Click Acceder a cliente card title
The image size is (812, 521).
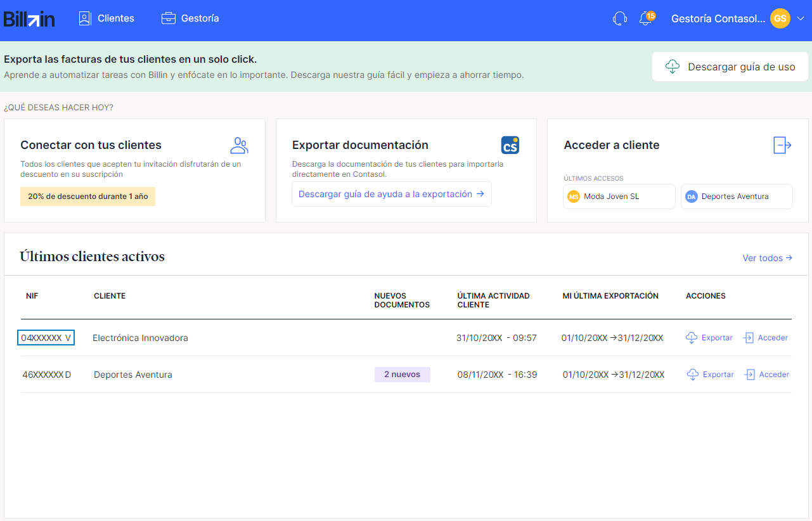coord(612,145)
